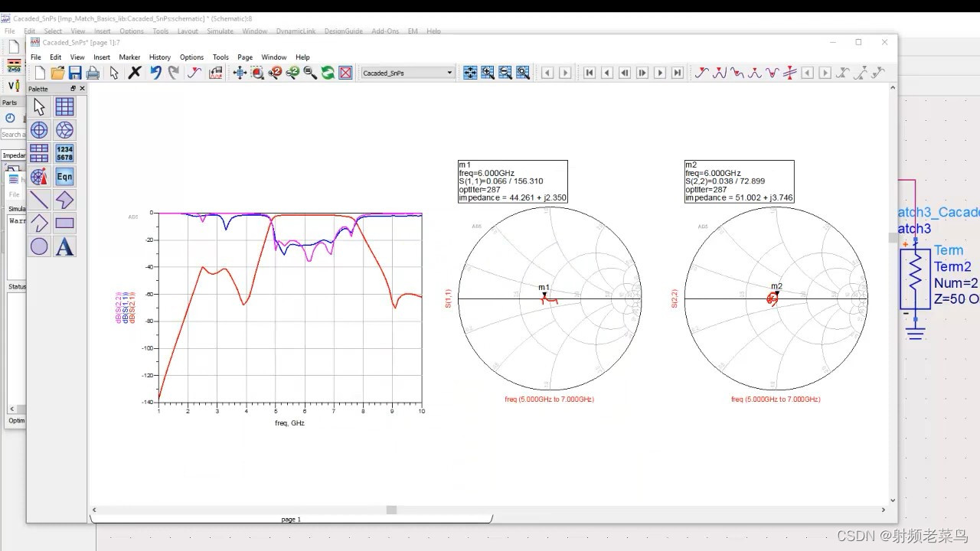Open the Page menu

pos(245,57)
